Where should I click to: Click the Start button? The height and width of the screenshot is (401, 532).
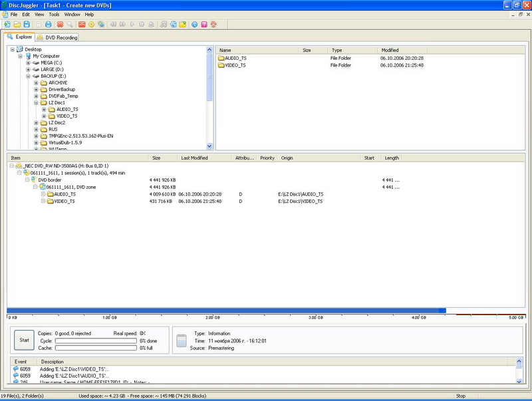(24, 340)
